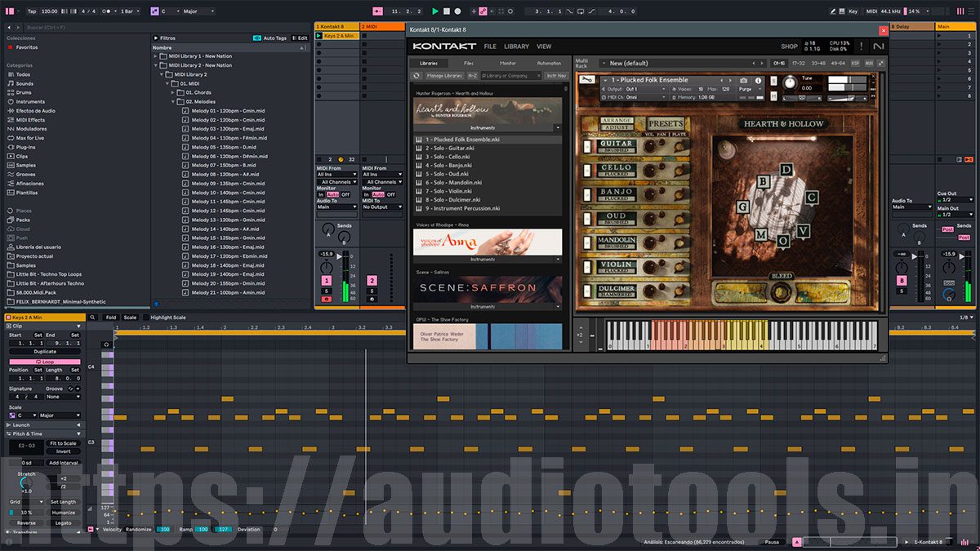
Task: Select Melody 21 - 100bpm - Amin.mid file
Action: click(x=223, y=292)
